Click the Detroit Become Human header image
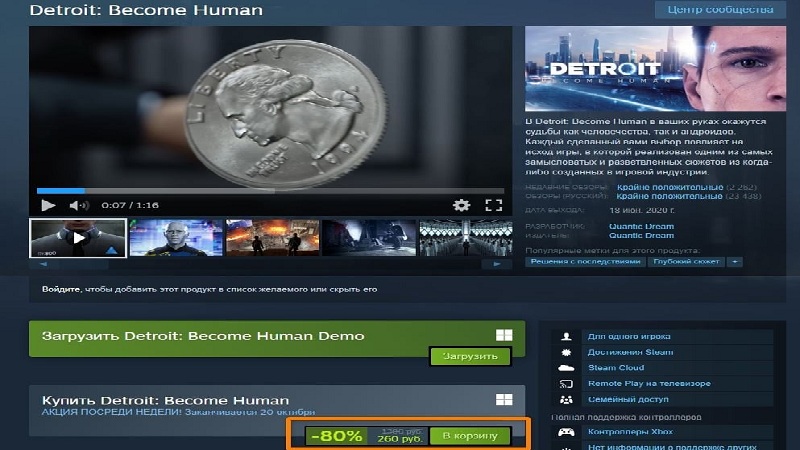Screen dimensions: 800x450 click(655, 68)
